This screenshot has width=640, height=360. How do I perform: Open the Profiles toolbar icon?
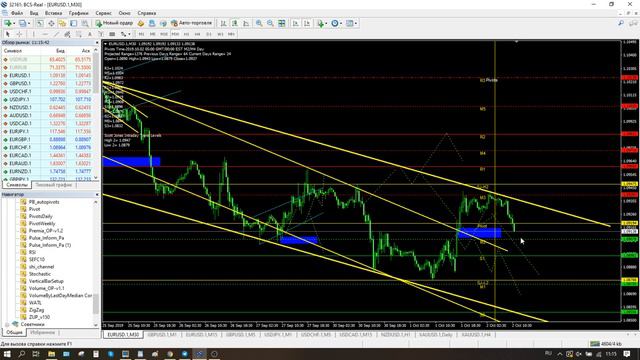(23, 23)
